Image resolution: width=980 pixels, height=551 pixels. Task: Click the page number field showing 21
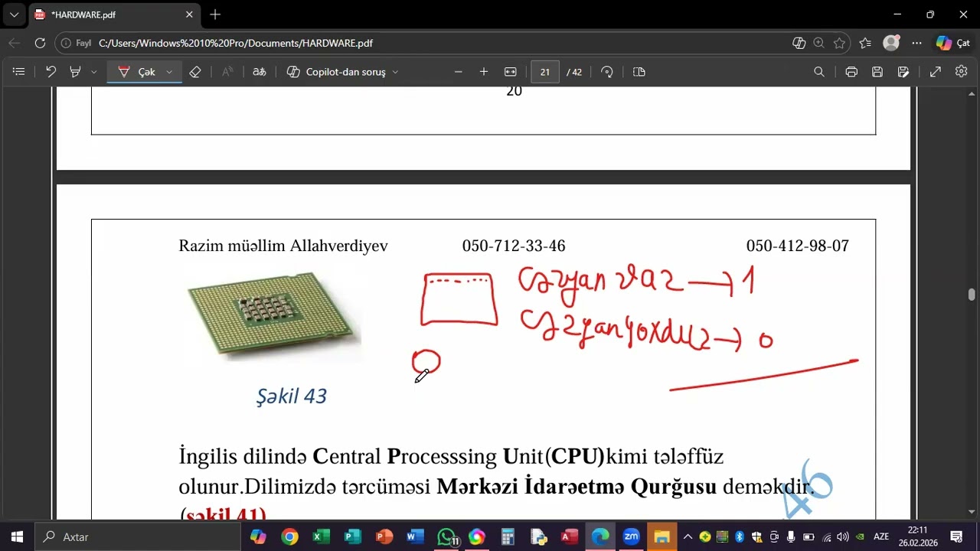tap(545, 72)
